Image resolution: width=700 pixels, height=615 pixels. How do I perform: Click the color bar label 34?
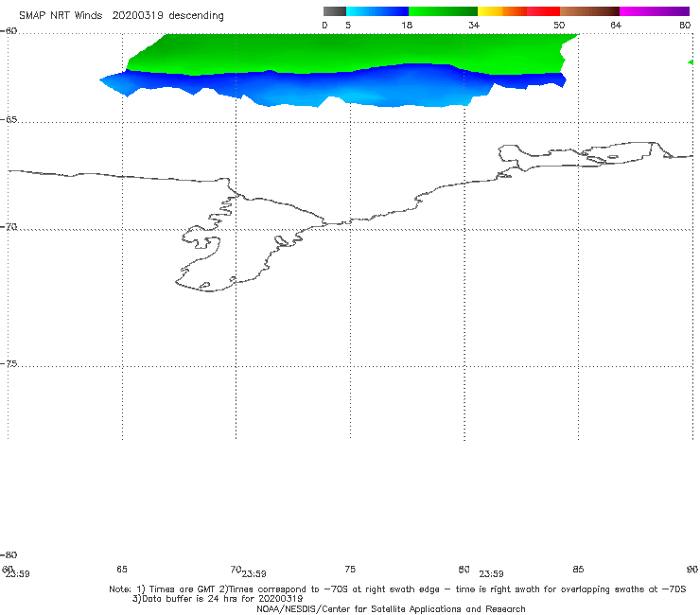[x=474, y=25]
